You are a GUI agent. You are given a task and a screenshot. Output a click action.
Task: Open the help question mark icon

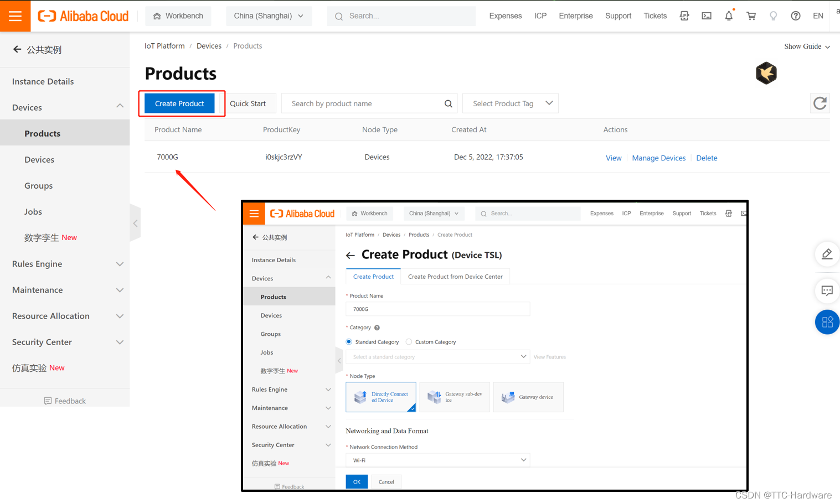pos(796,16)
